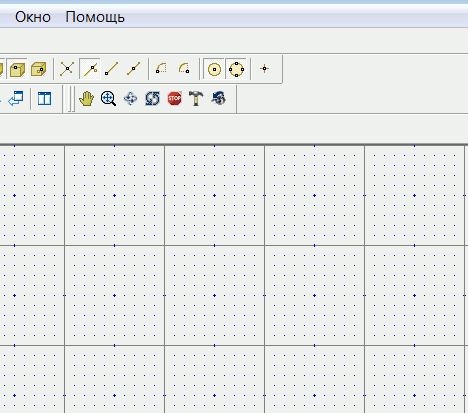The width and height of the screenshot is (468, 413).
Task: Enable snap to line midpoint
Action: pos(134,69)
